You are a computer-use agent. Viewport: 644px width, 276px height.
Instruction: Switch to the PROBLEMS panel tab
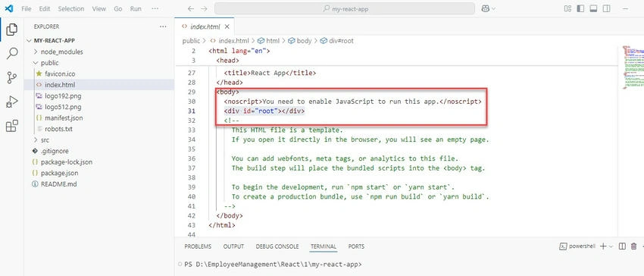click(198, 246)
